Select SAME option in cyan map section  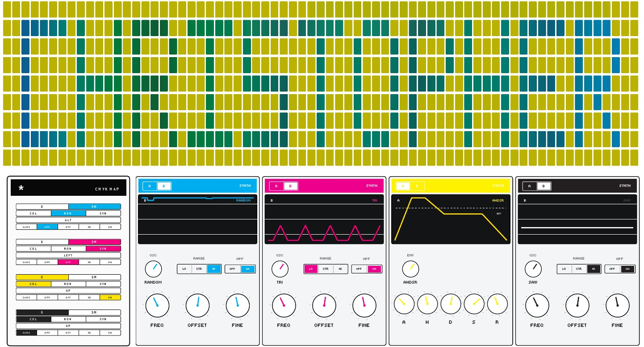26,227
